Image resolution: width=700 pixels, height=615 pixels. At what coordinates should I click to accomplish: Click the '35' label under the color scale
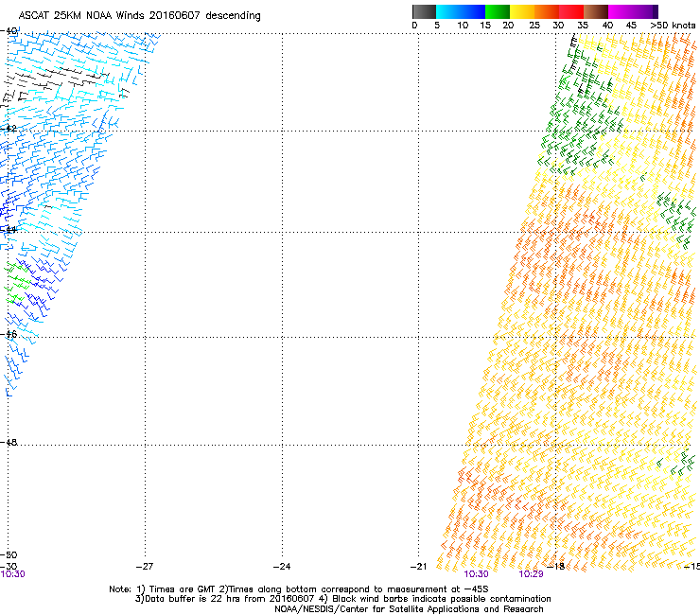583,26
